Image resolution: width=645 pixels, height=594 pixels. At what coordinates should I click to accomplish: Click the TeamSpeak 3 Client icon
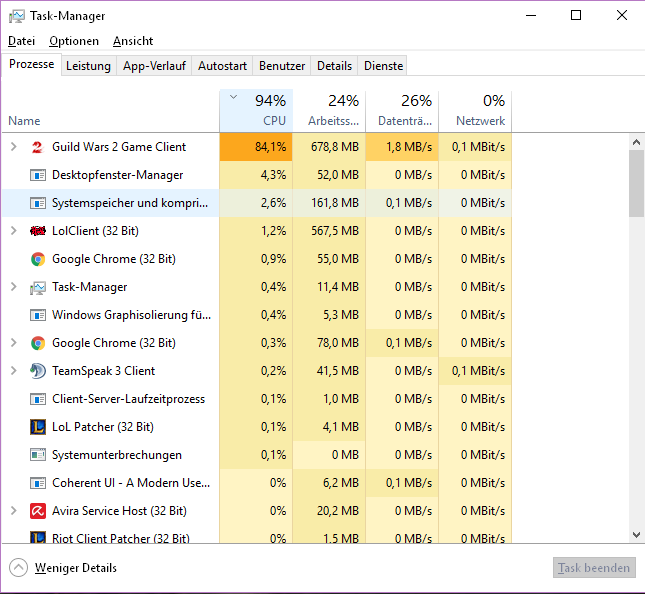point(38,371)
